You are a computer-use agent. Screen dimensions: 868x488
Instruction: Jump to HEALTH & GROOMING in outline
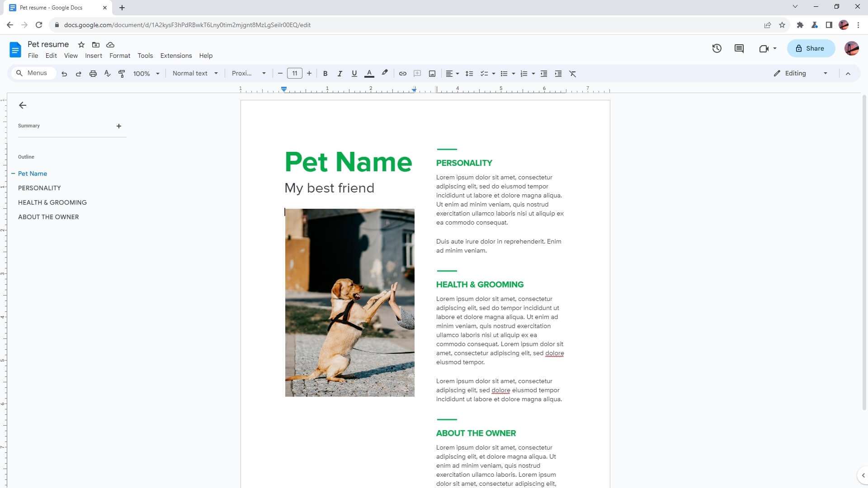52,202
